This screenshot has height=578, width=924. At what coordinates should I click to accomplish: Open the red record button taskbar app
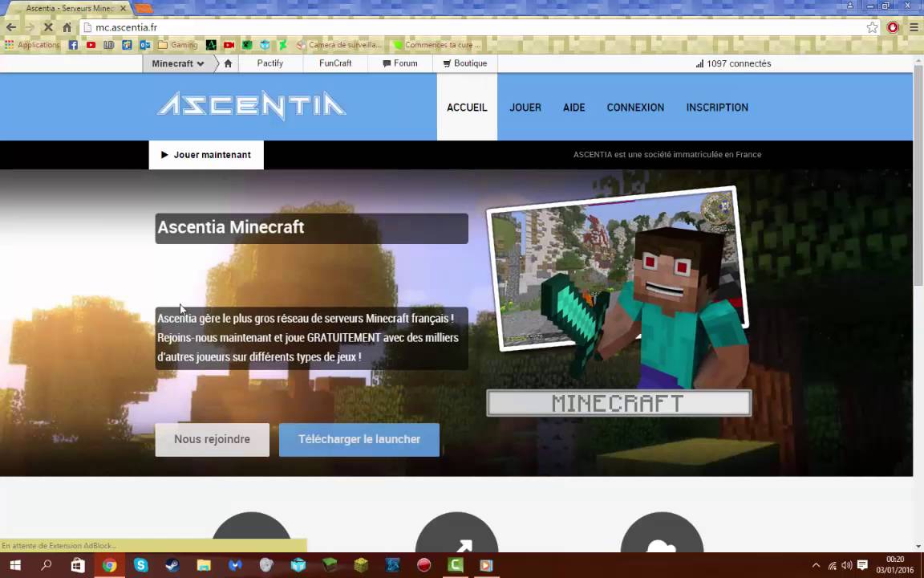point(423,565)
